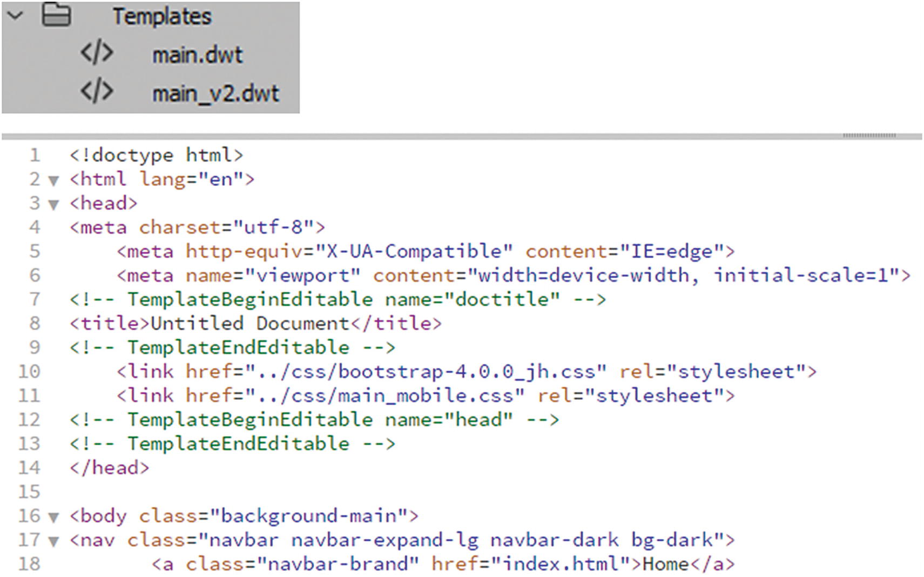This screenshot has width=924, height=577.
Task: Click line number 8 in the code view
Action: (x=34, y=323)
